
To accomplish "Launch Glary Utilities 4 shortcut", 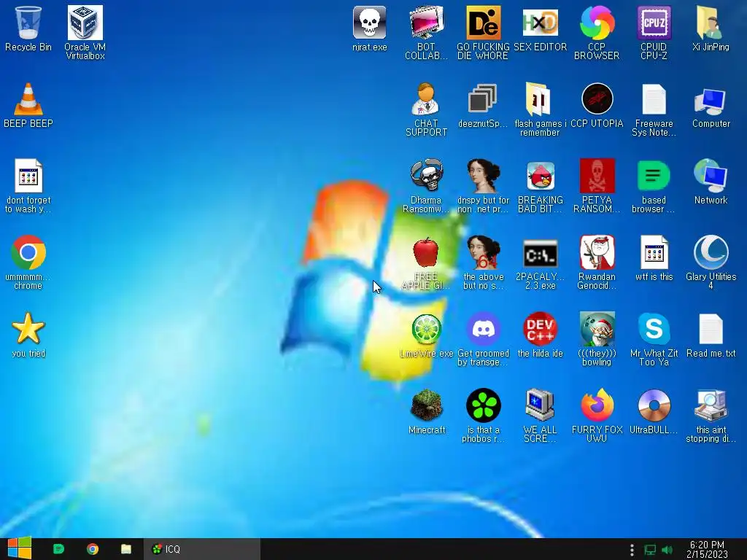I will (x=711, y=252).
